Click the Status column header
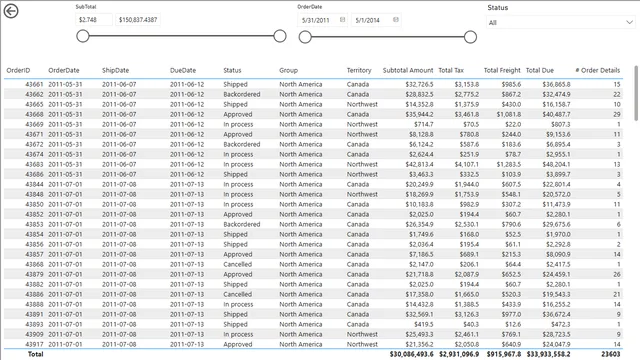The height and width of the screenshot is (360, 640). click(x=232, y=70)
